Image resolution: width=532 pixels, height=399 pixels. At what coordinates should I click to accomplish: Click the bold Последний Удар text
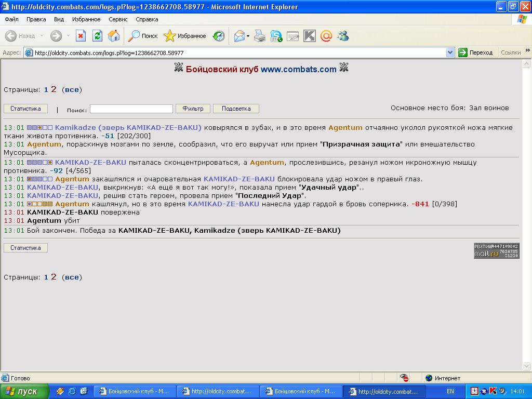pos(270,196)
